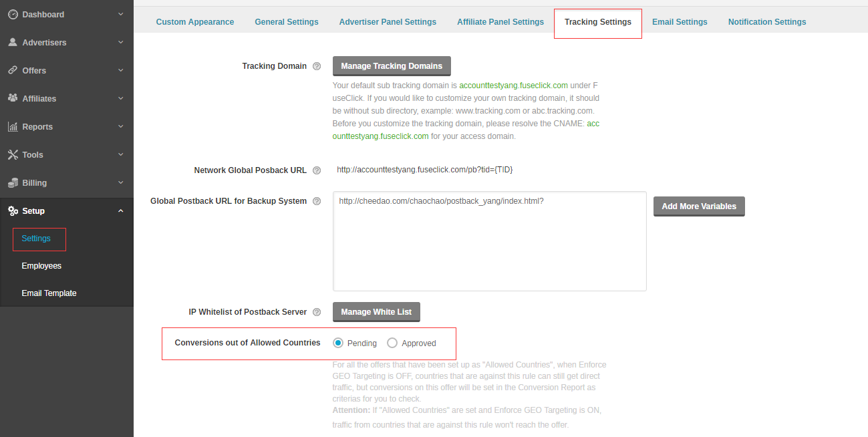Open Affiliate Panel Settings tab
The image size is (868, 437).
[500, 22]
